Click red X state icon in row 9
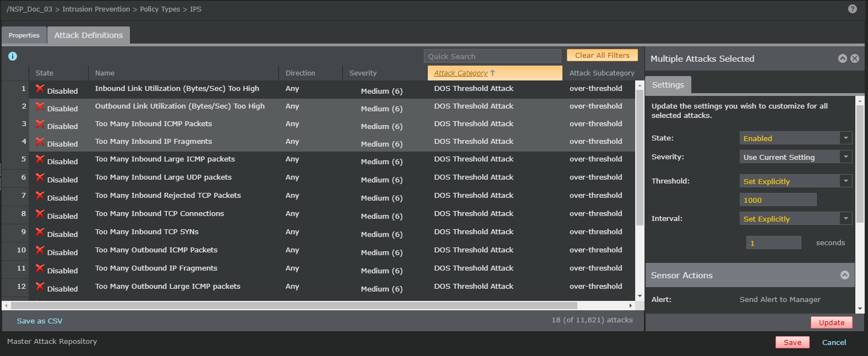Viewport: 868px width, 356px height. pos(40,232)
